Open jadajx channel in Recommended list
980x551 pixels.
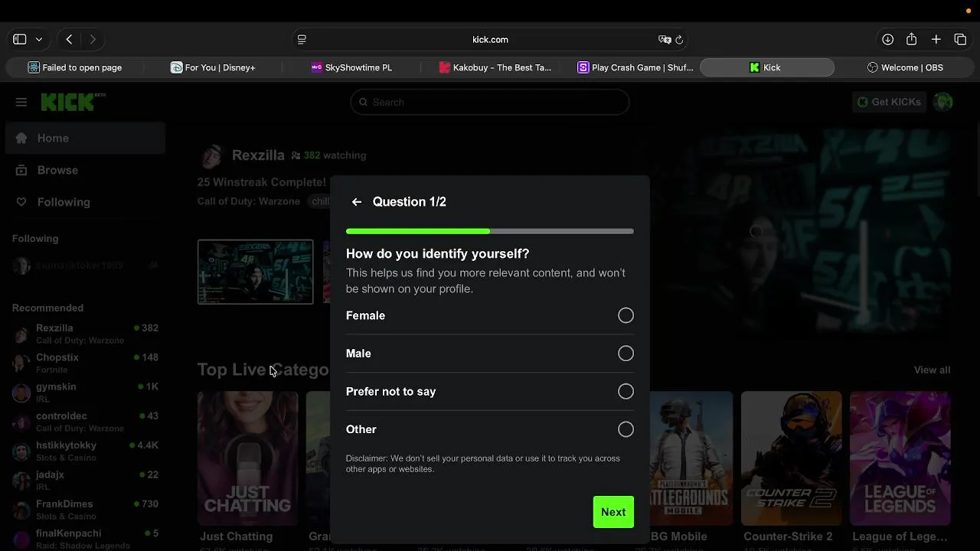pyautogui.click(x=85, y=480)
